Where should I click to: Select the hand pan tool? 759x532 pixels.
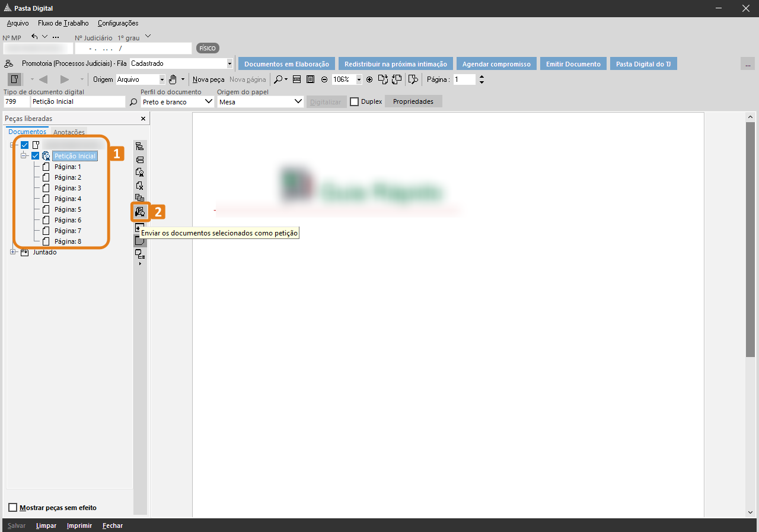[173, 79]
